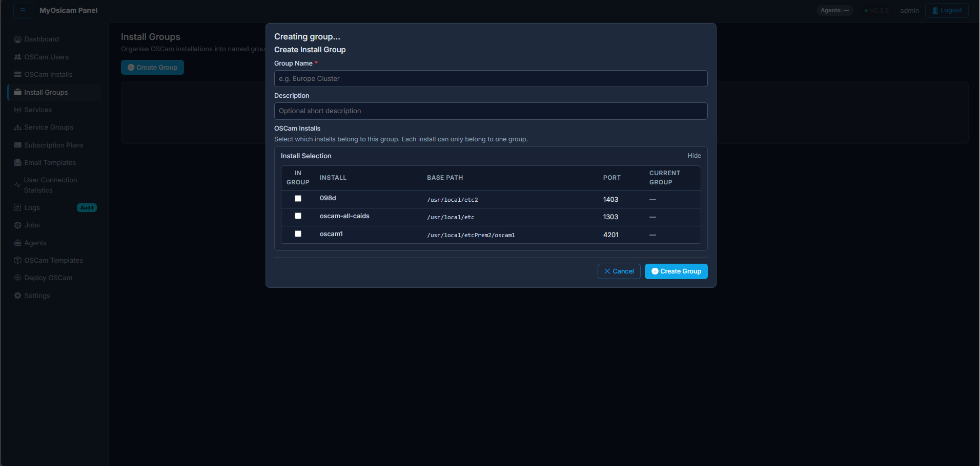Click the Agents sidebar icon

coord(17,243)
